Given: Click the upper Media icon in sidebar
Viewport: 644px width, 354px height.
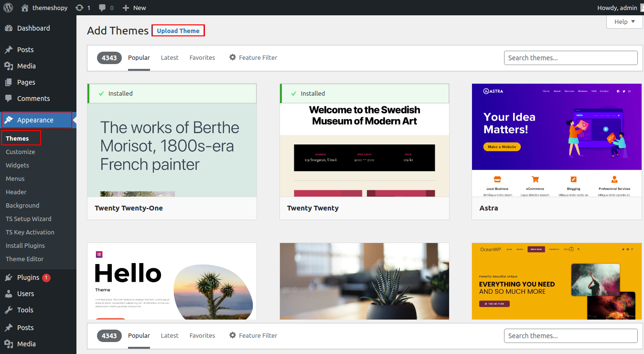Looking at the screenshot, I should (x=9, y=66).
